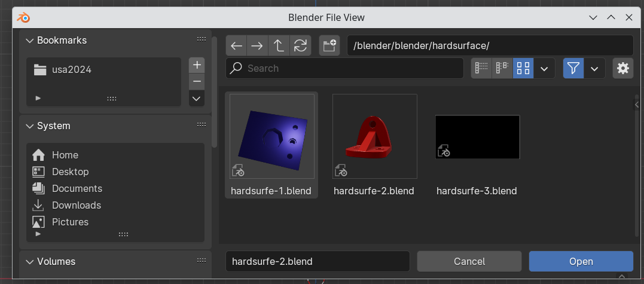
Task: Click the Pictures image icon
Action: tap(38, 222)
